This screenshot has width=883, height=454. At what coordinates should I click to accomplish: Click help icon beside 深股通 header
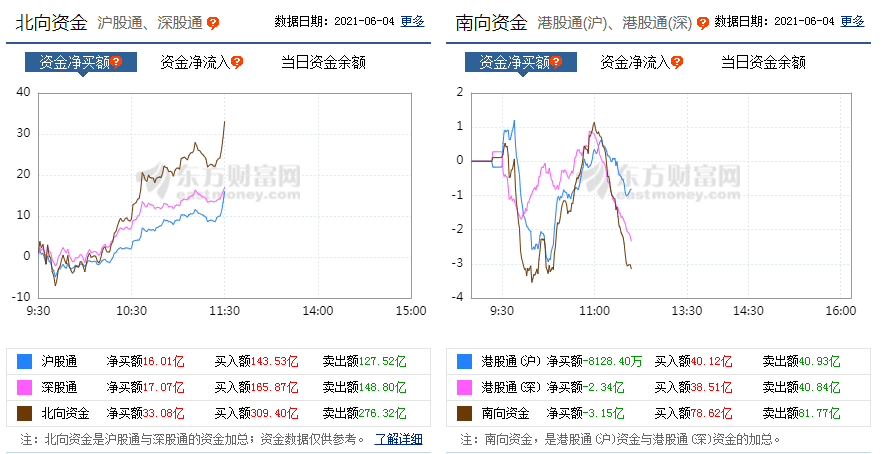212,23
